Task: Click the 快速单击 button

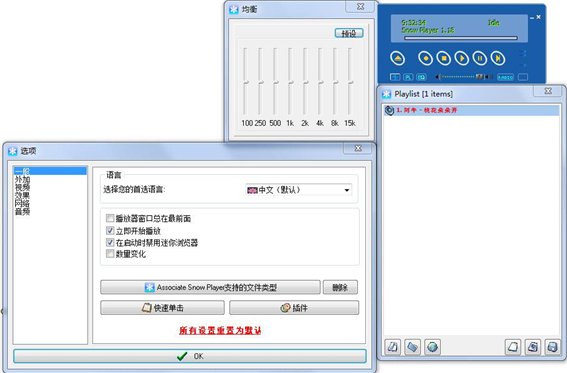Action: [x=162, y=308]
